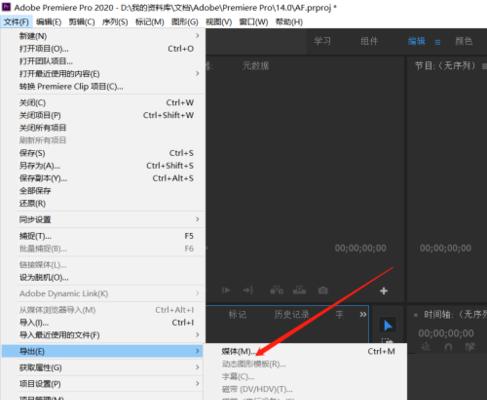The image size is (487, 400).
Task: Choose 捕捉(T)... menu entry
Action: (x=103, y=236)
